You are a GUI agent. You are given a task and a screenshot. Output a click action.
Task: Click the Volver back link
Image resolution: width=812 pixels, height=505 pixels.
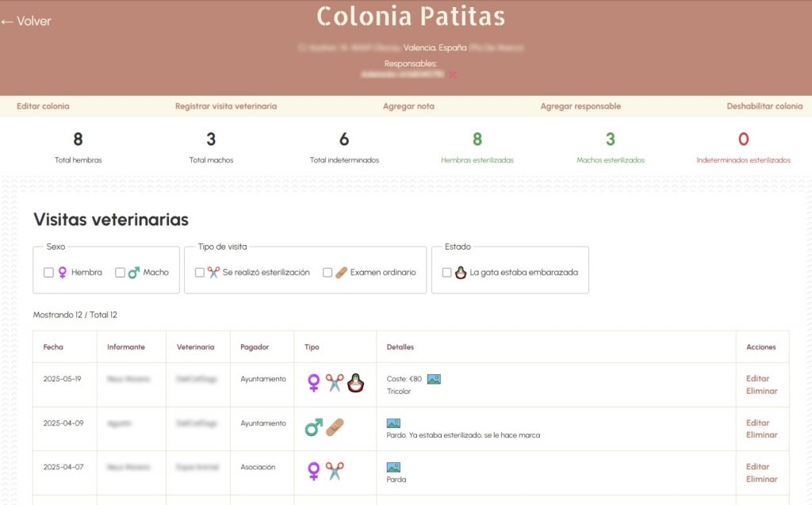click(26, 21)
